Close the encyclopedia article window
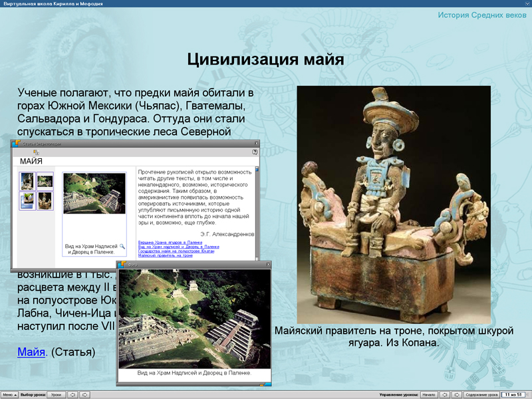This screenshot has height=399, width=532. click(257, 144)
